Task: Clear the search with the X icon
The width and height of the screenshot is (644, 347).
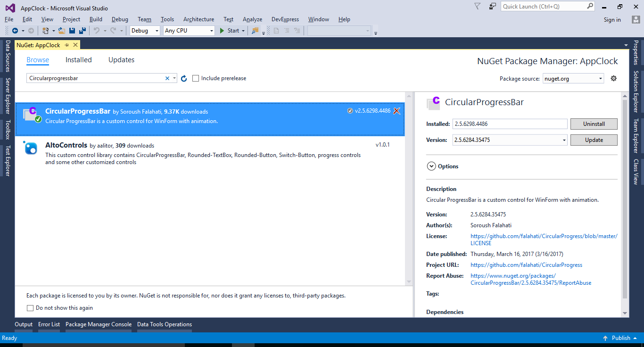Action: pyautogui.click(x=167, y=78)
